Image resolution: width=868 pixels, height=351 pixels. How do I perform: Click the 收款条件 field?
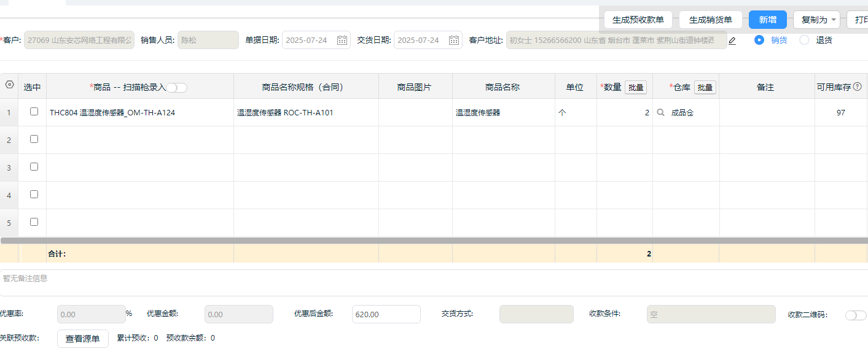(711, 314)
